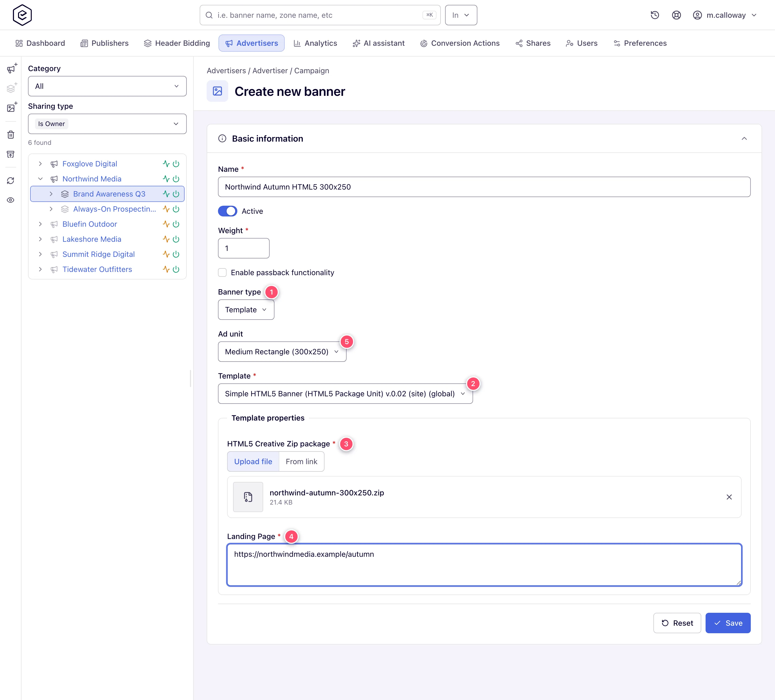Image resolution: width=775 pixels, height=700 pixels.
Task: Click the Name input field
Action: pyautogui.click(x=484, y=187)
